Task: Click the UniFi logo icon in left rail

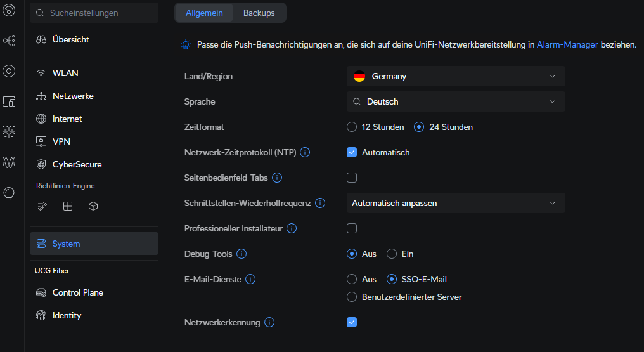Action: tap(9, 10)
